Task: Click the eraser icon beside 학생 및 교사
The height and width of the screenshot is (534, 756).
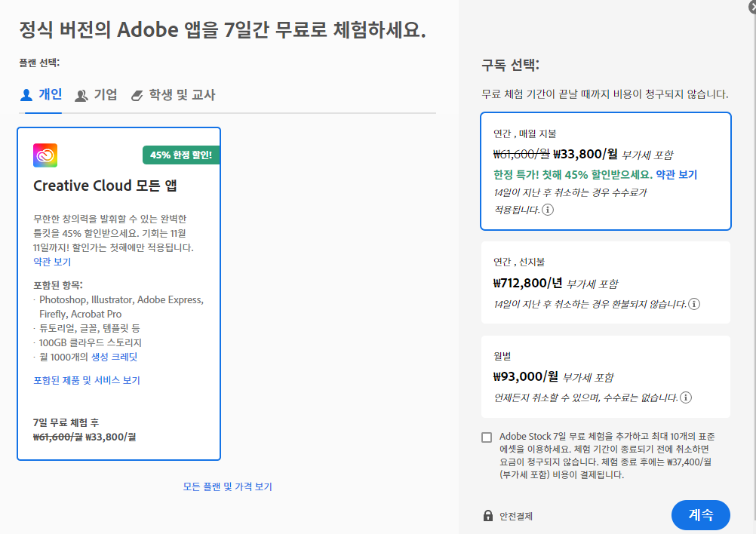Action: click(x=137, y=96)
